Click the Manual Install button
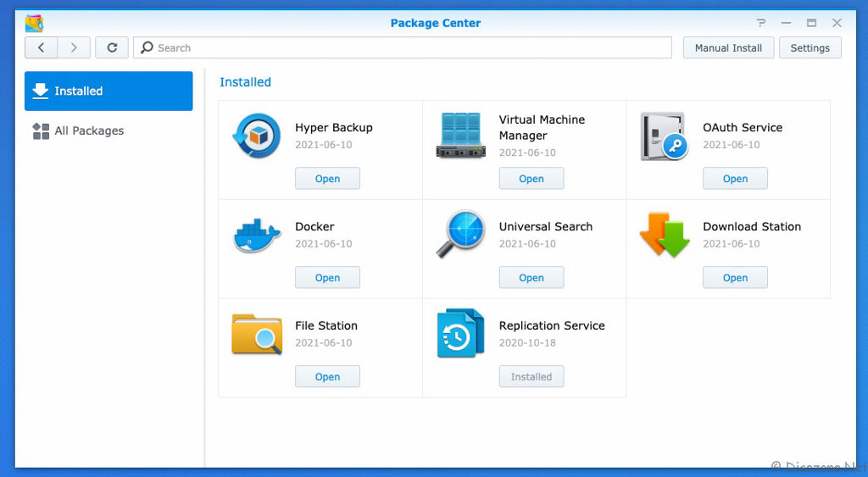 (x=728, y=47)
